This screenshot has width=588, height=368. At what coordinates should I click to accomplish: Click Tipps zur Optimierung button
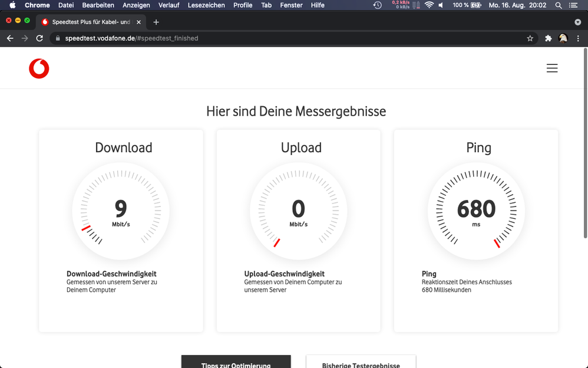click(236, 362)
